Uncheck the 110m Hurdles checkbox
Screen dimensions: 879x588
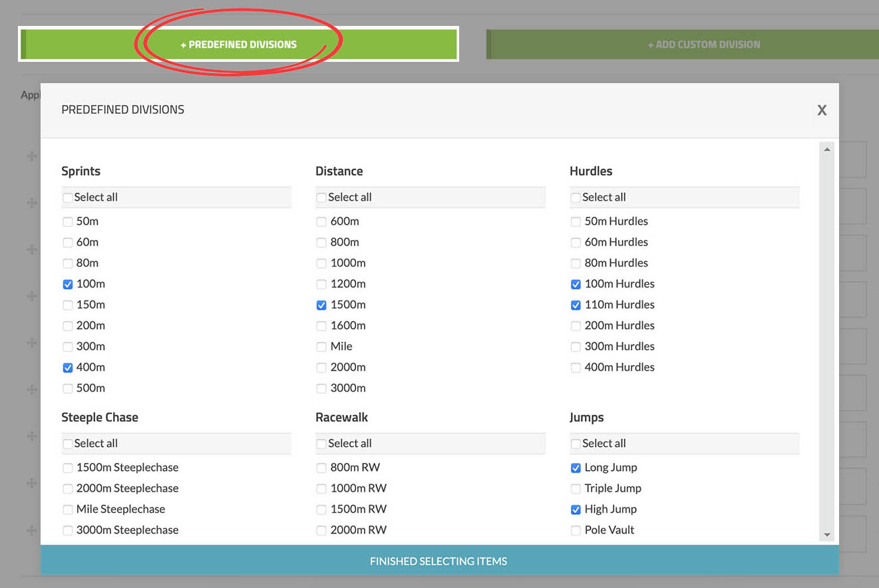click(x=576, y=305)
